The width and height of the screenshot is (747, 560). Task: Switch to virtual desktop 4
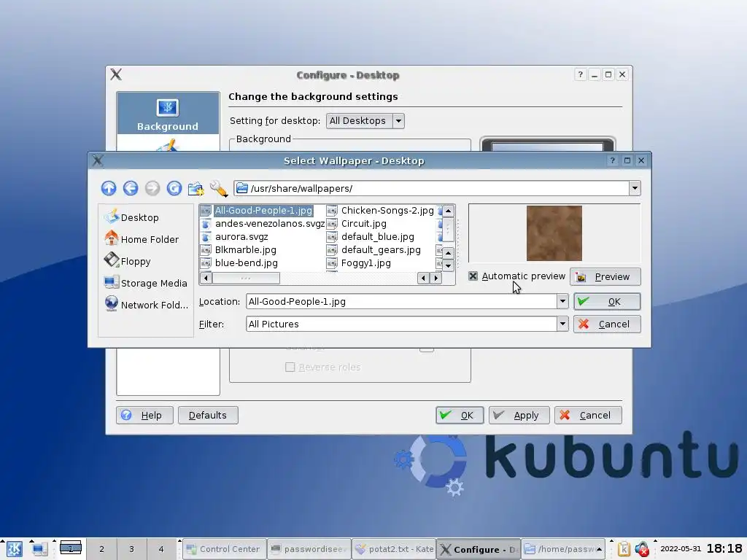pos(161,549)
